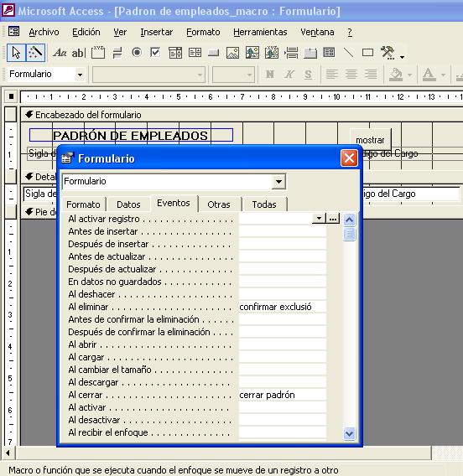Screen dimensions: 463x476
Task: Click the mostrar button on the form
Action: click(370, 140)
